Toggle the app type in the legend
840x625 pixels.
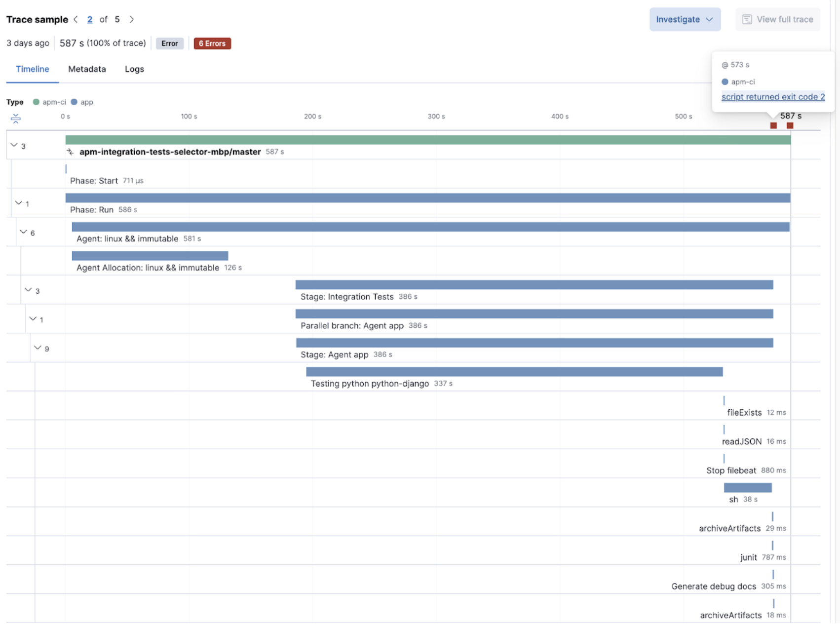pos(74,102)
